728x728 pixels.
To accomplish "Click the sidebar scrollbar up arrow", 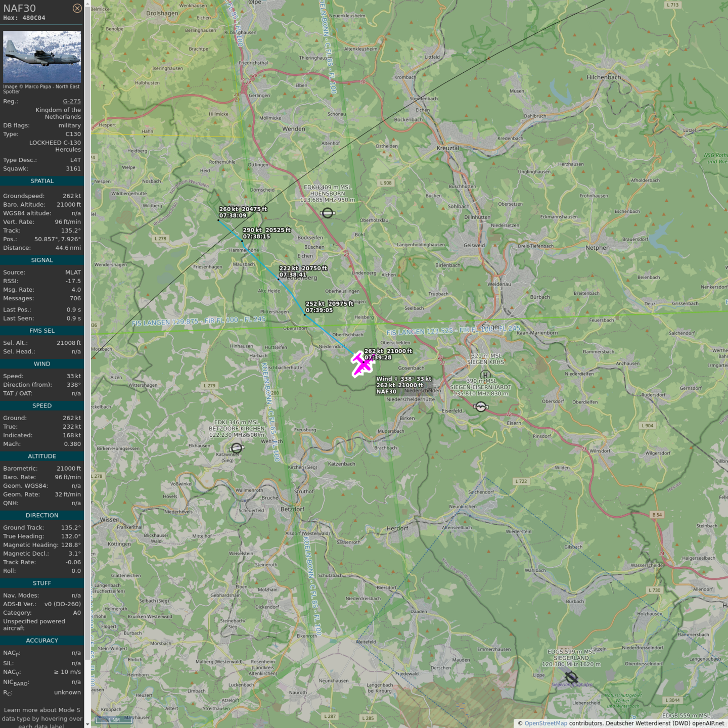I will tap(87, 3).
